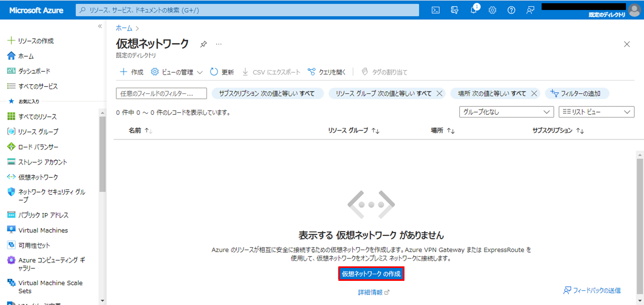
Task: Click フィルターの追加
Action: (576, 93)
